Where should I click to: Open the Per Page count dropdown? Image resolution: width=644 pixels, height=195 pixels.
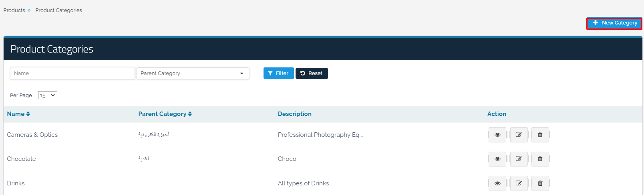(47, 95)
